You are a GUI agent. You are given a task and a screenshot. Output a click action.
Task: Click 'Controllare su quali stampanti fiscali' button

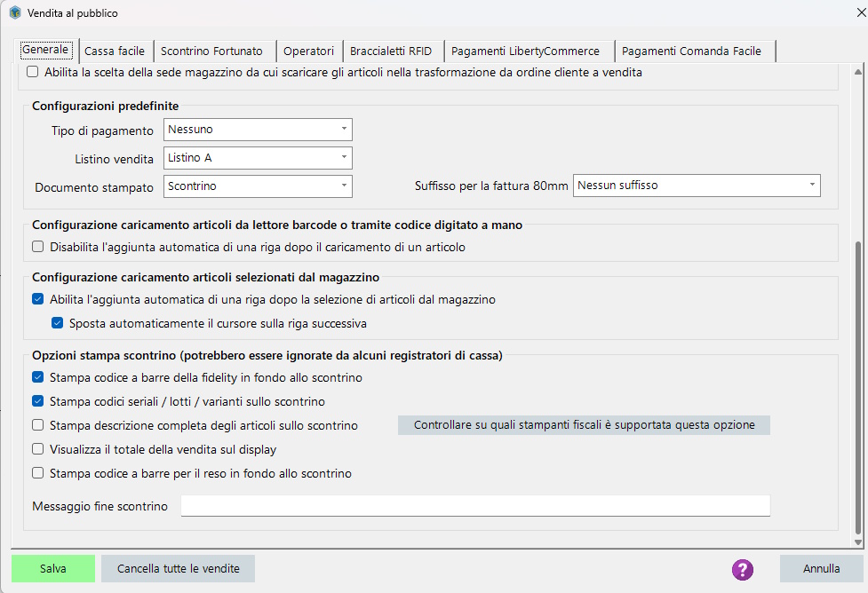point(584,425)
